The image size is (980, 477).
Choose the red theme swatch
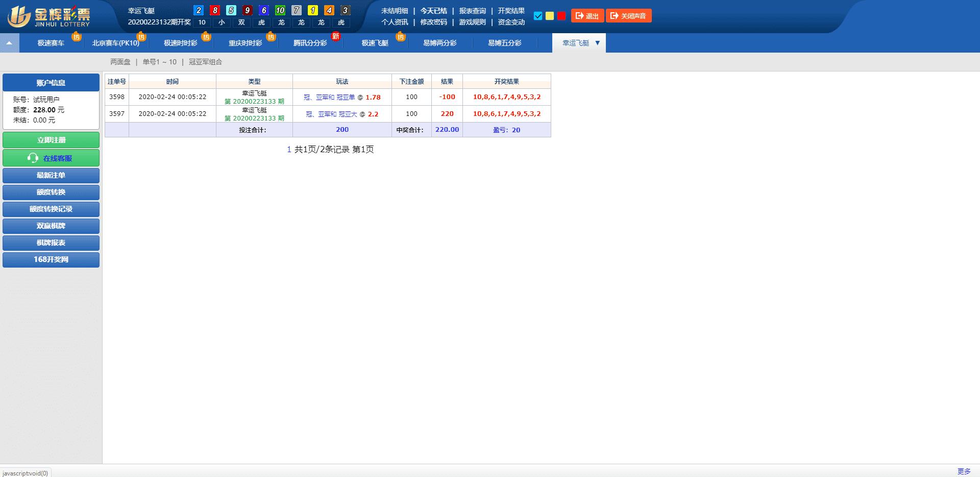(x=561, y=16)
